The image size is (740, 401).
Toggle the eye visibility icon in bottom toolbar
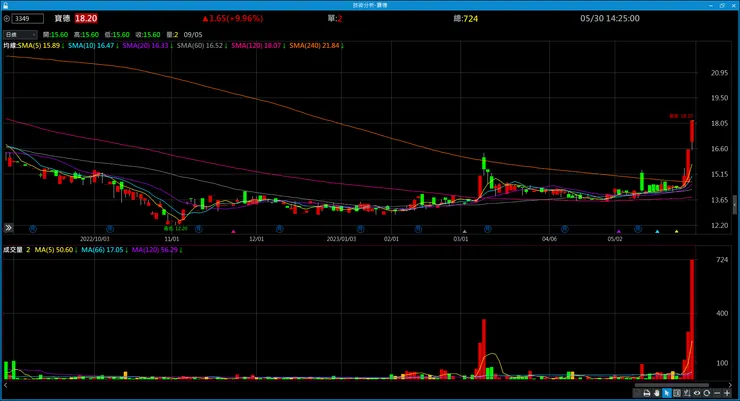[697, 393]
